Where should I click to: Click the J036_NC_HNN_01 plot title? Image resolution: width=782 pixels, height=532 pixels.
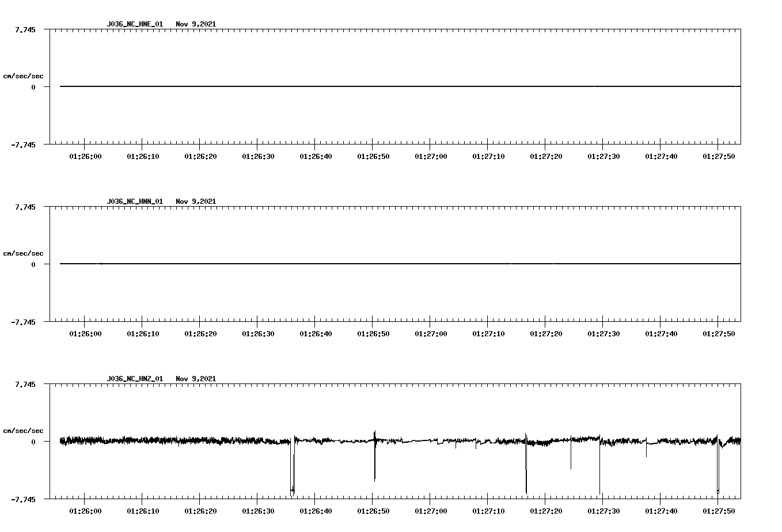click(x=135, y=202)
